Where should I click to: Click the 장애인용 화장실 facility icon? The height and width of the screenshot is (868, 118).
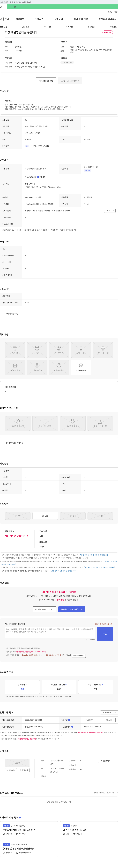[73, 423]
